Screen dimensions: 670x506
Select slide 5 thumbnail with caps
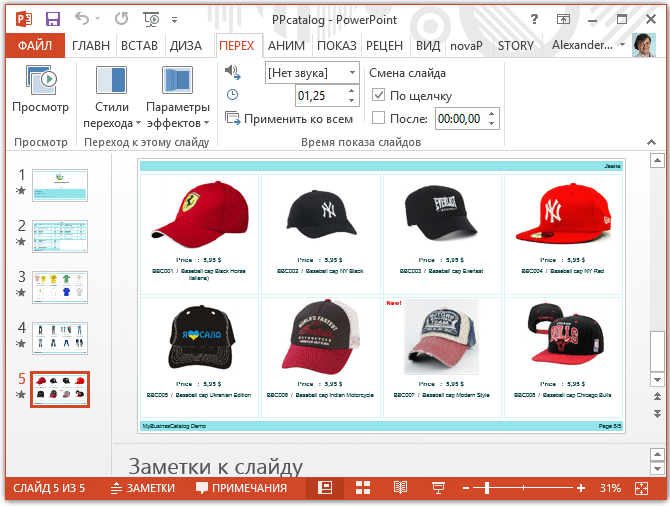coord(60,389)
